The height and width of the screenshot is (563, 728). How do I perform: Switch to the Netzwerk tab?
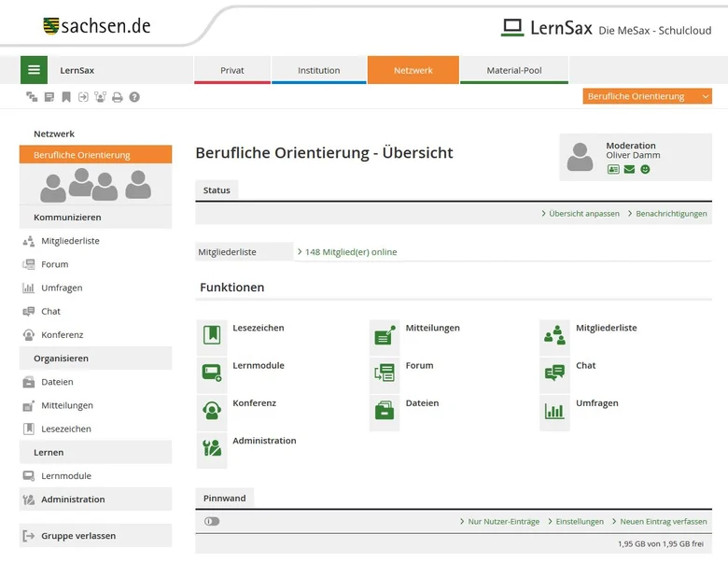coord(413,70)
